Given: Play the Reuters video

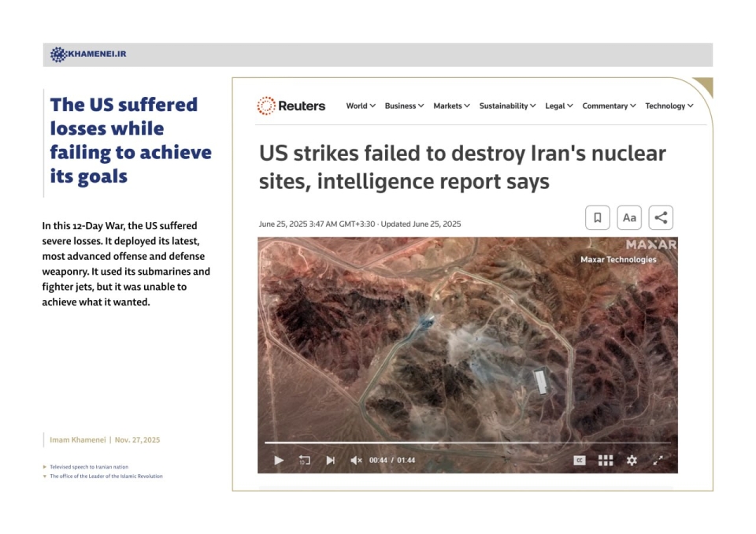Looking at the screenshot, I should 279,460.
